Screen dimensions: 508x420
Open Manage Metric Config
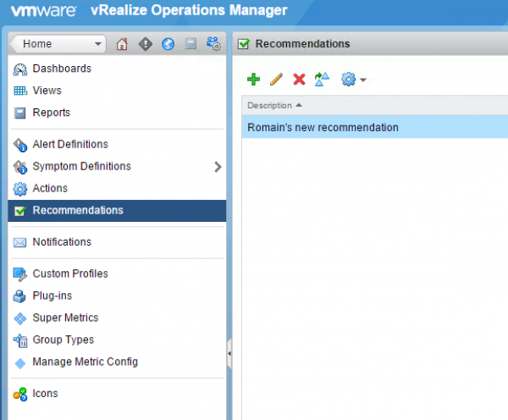(86, 362)
